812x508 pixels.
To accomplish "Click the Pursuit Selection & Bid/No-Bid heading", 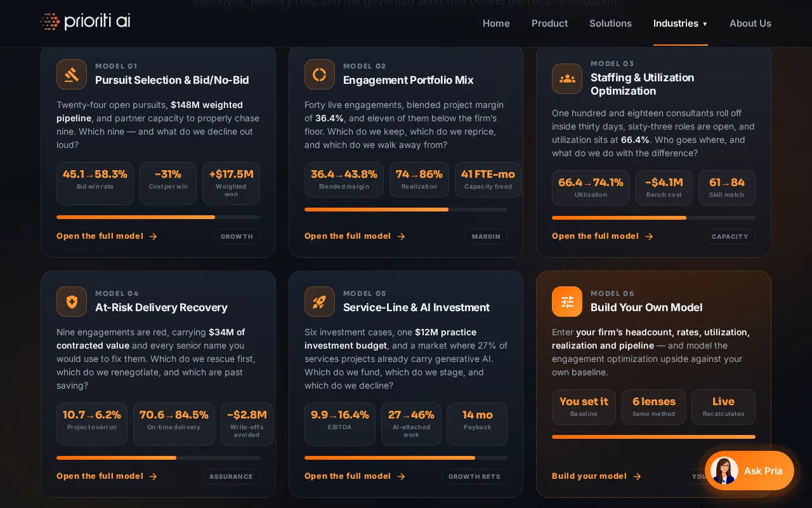I will 172,80.
